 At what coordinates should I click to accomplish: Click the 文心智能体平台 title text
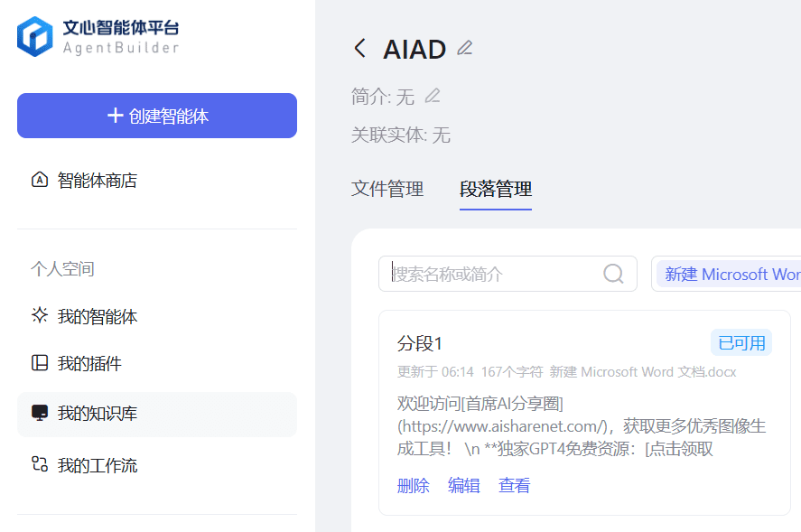(121, 27)
